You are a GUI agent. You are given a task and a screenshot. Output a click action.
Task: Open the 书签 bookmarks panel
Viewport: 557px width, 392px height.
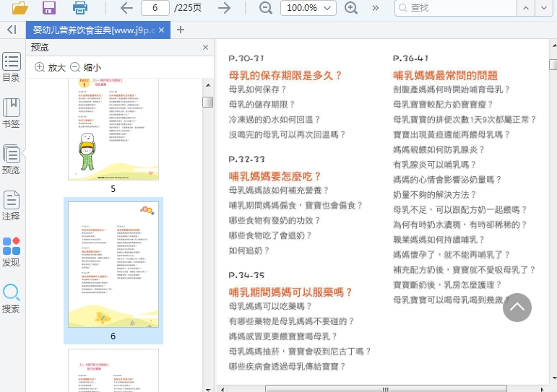11,113
